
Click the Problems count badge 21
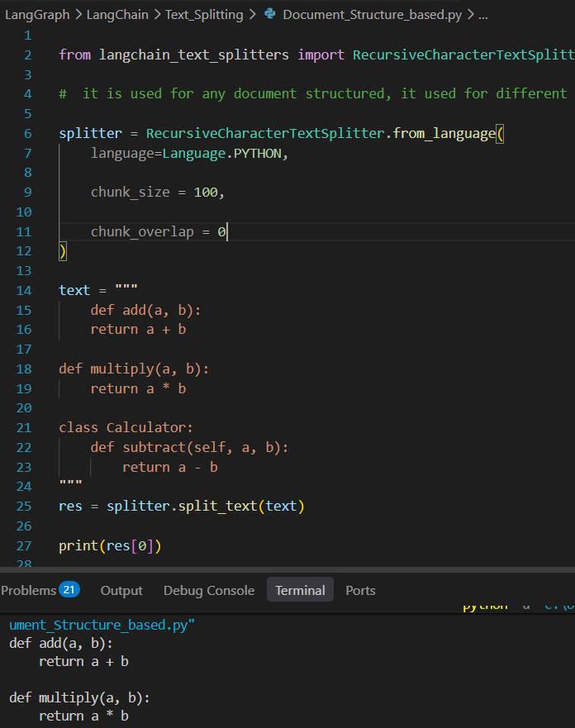point(69,590)
